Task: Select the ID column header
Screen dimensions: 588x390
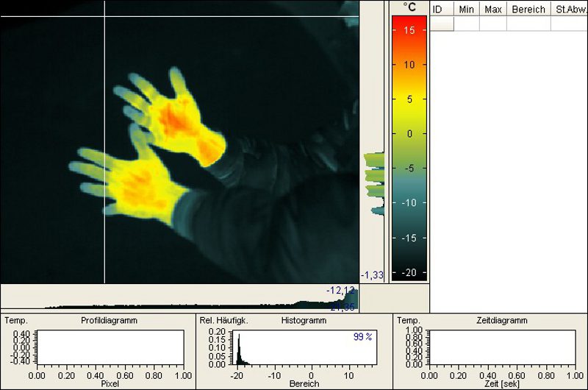Action: [438, 10]
